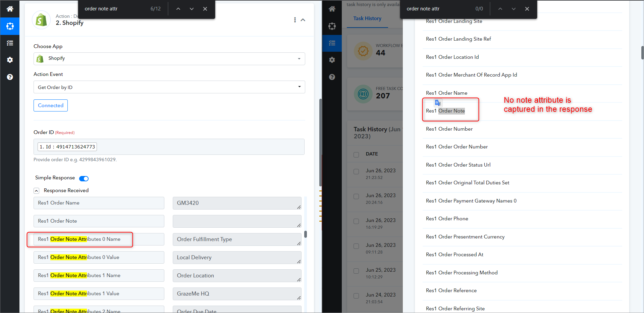This screenshot has height=313, width=644.
Task: Click Res1 Order Note Attributes 1 Name field
Action: point(99,275)
